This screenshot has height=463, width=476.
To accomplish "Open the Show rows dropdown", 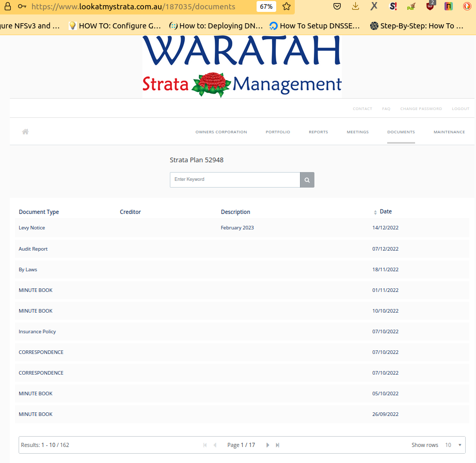I will [x=453, y=445].
